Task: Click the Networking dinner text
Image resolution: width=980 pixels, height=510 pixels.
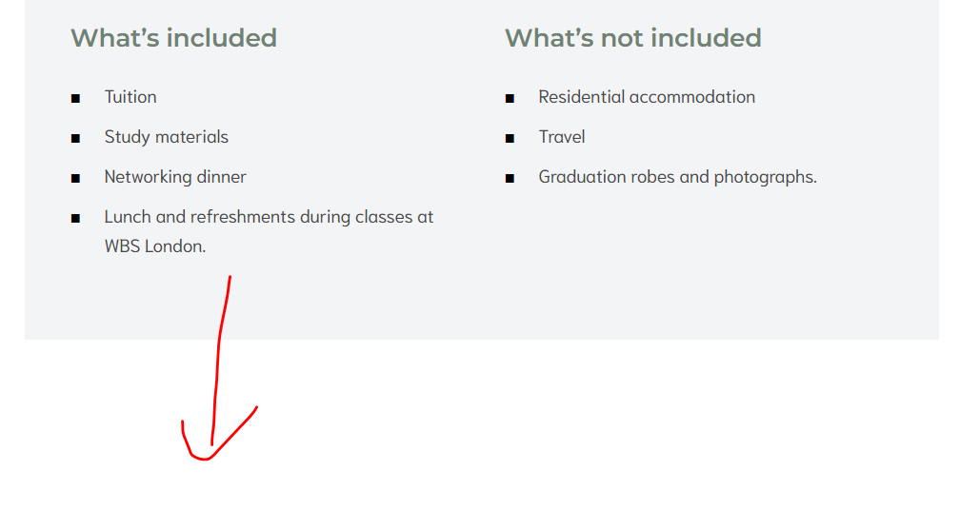Action: tap(175, 177)
